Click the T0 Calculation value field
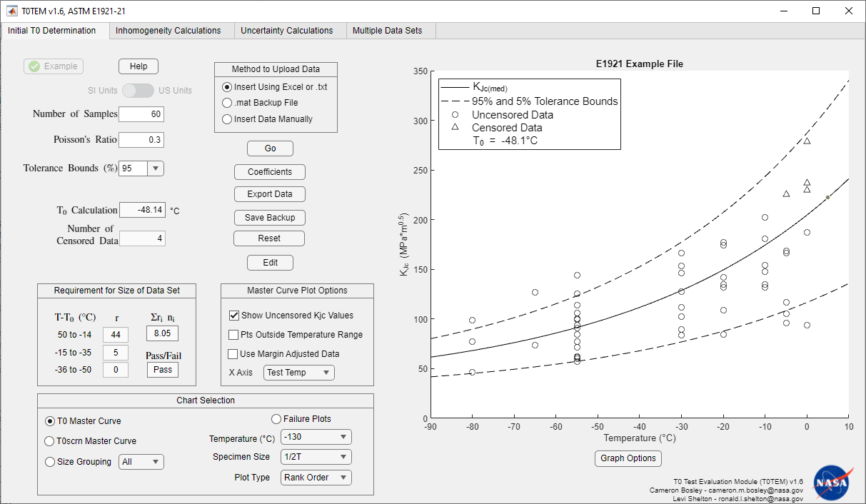The height and width of the screenshot is (504, 866). click(142, 210)
